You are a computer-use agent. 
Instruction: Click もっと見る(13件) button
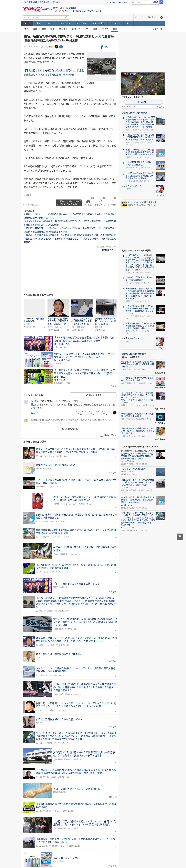70,429
